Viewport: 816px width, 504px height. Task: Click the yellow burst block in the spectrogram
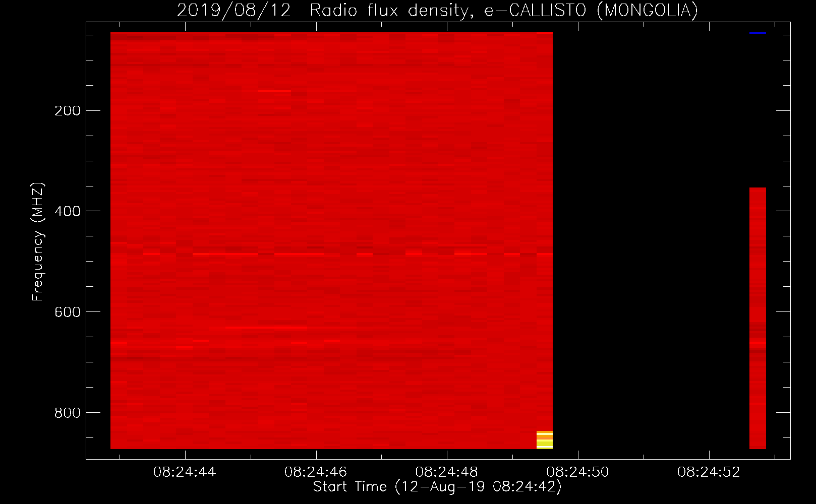545,440
